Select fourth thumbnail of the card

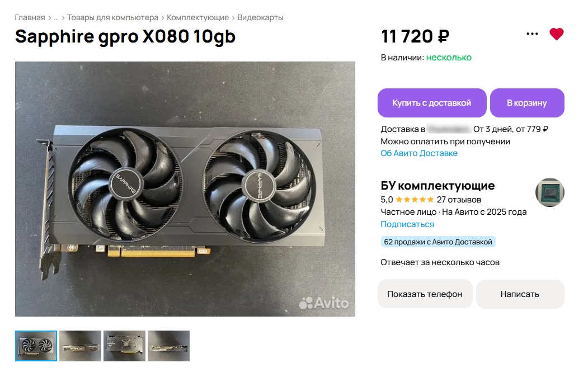pyautogui.click(x=169, y=346)
